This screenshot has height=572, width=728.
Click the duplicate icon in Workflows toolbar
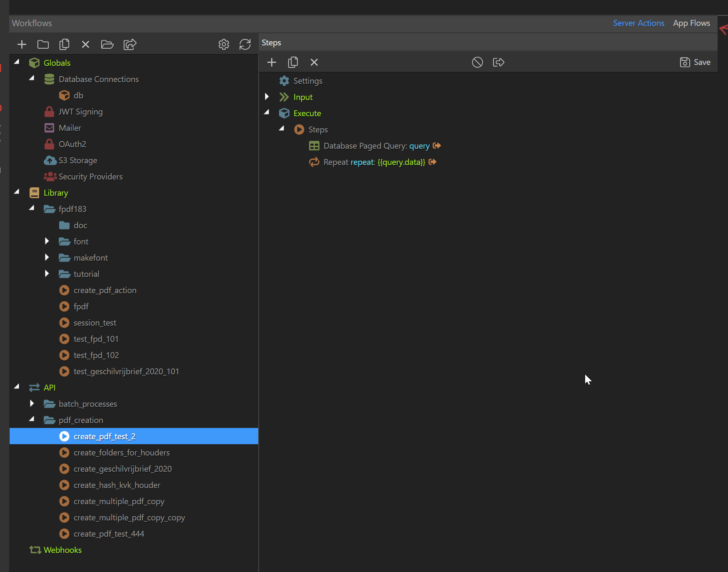[x=64, y=44]
